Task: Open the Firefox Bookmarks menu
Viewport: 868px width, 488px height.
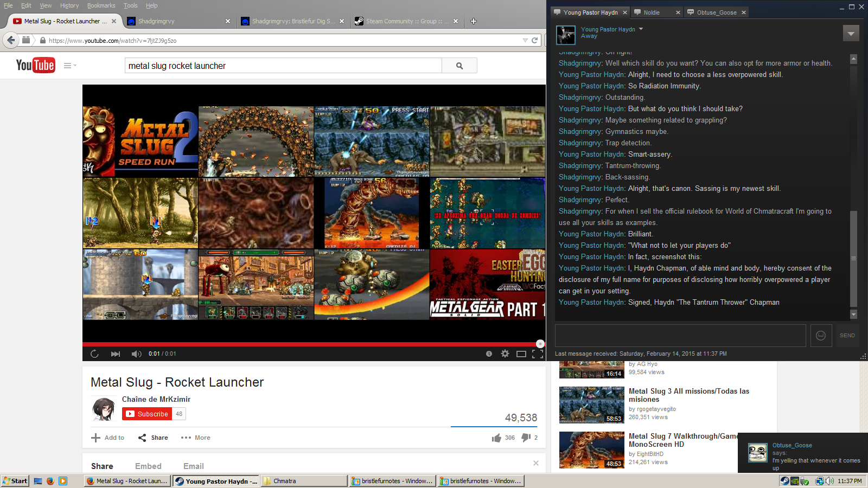Action: [x=101, y=5]
